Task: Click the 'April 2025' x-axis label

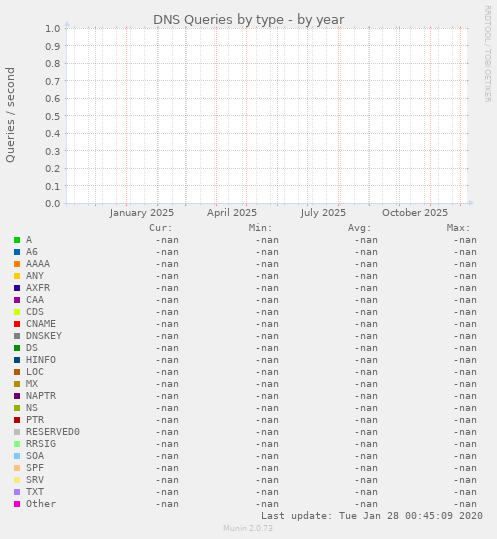Action: pos(232,213)
